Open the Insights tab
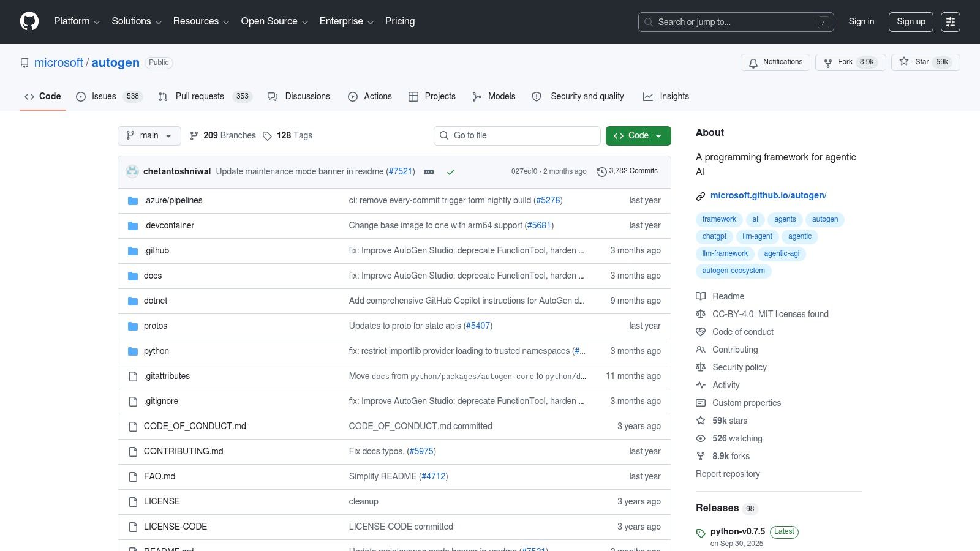980x551 pixels. click(x=666, y=97)
